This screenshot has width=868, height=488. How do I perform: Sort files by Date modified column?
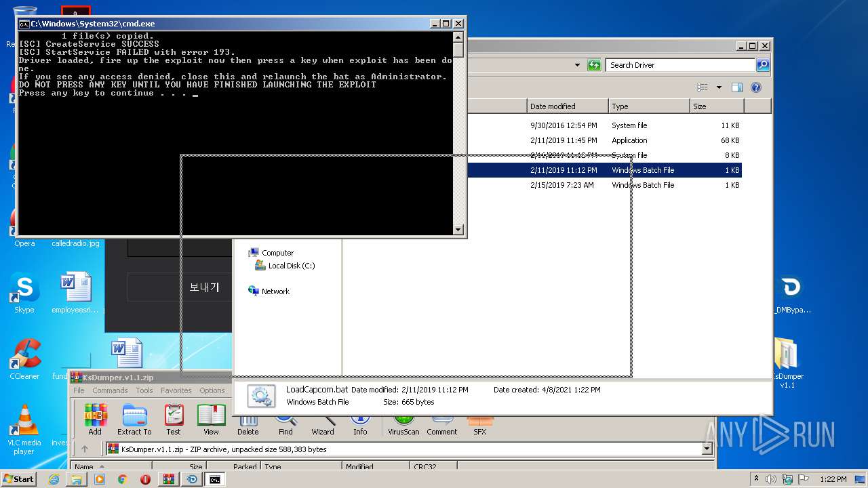tap(568, 106)
